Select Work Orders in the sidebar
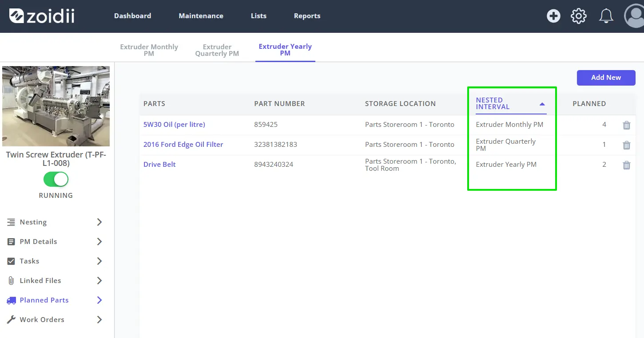The width and height of the screenshot is (644, 338). [x=42, y=320]
